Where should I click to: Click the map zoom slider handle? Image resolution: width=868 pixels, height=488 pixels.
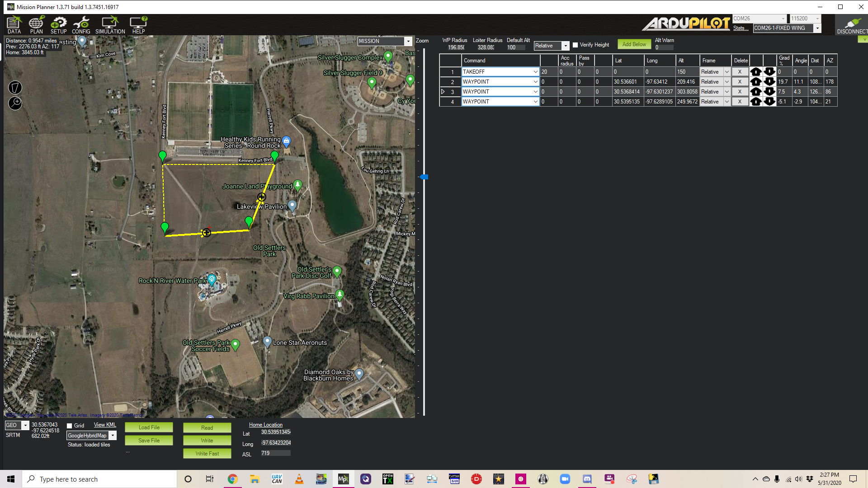[x=424, y=177]
